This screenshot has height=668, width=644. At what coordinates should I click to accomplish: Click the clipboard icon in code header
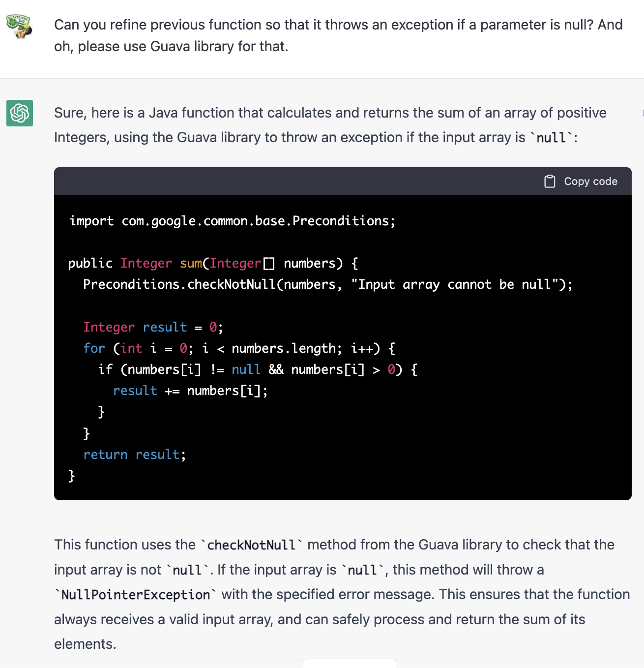click(x=550, y=182)
